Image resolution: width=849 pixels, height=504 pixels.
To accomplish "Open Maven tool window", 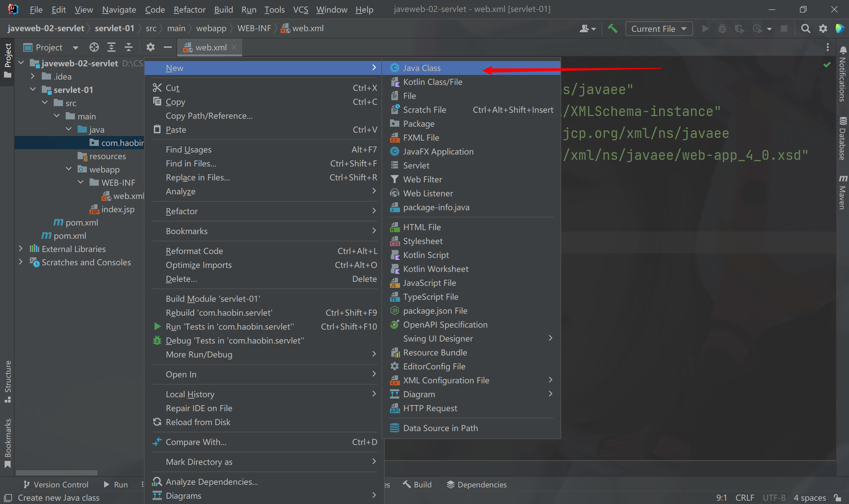I will [843, 192].
